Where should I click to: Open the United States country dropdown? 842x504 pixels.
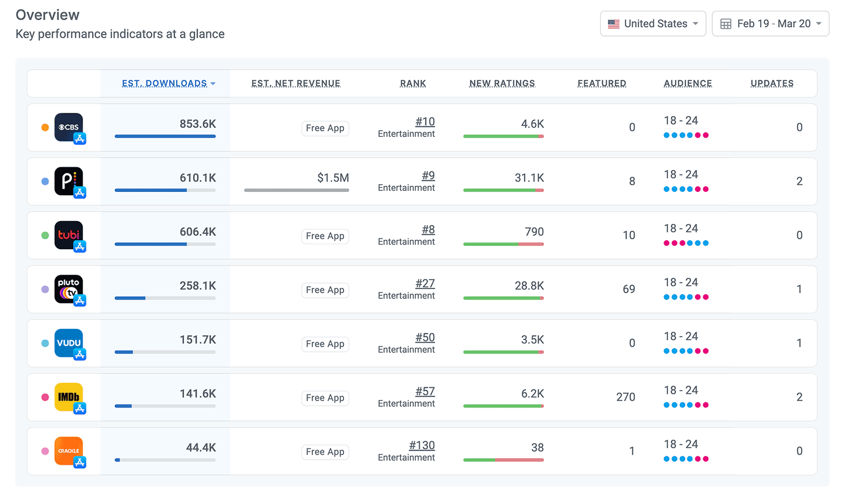pyautogui.click(x=653, y=24)
